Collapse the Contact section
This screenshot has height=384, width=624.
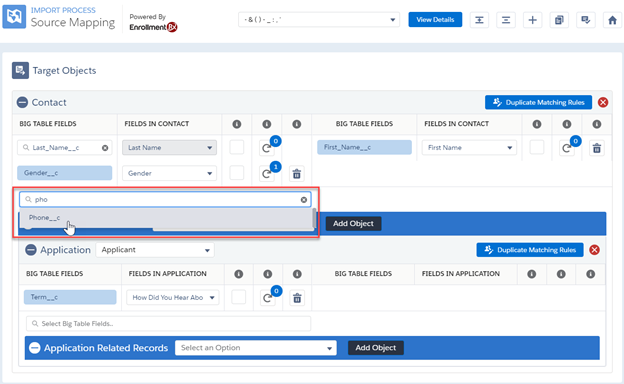pyautogui.click(x=22, y=102)
